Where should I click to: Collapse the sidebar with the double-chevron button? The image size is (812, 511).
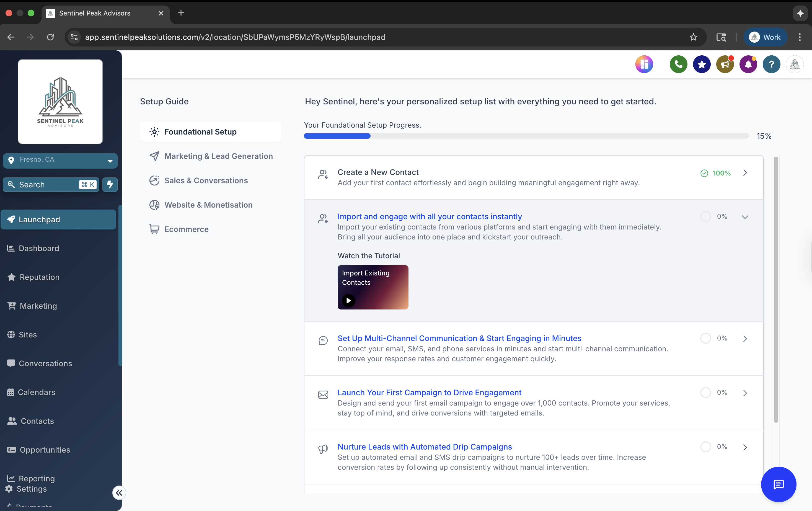(x=119, y=492)
